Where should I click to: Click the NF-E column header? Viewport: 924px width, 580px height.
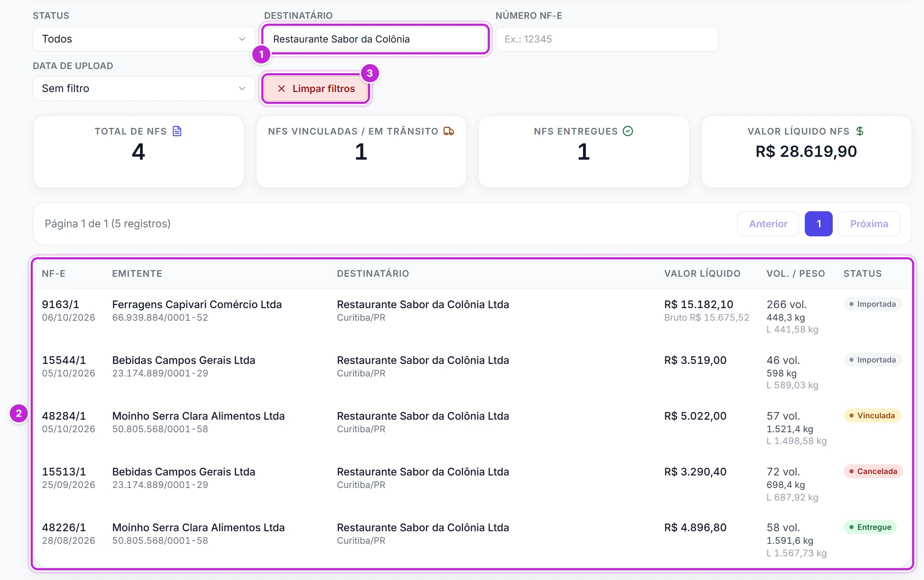[x=54, y=273]
